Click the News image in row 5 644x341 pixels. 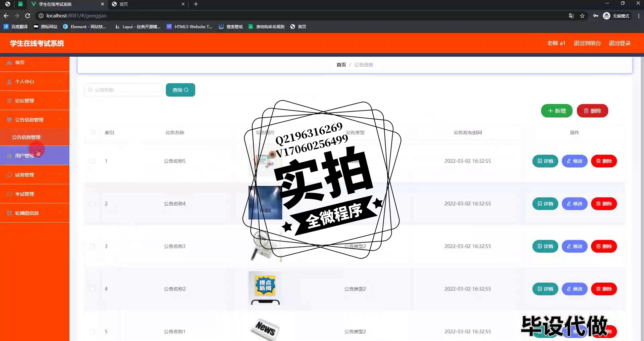[265, 329]
